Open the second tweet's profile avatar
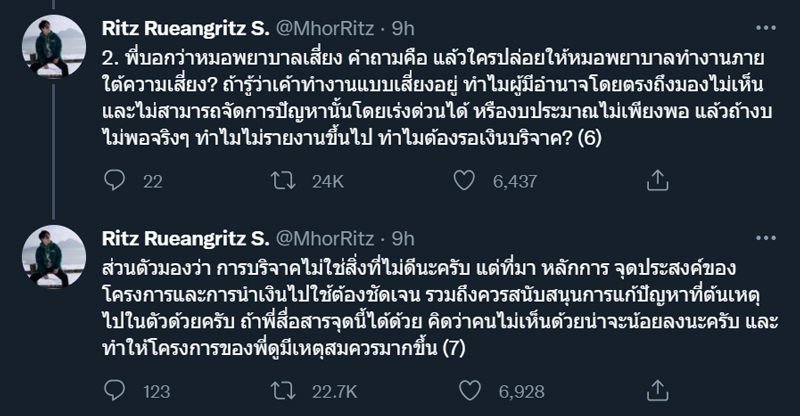 [53, 258]
